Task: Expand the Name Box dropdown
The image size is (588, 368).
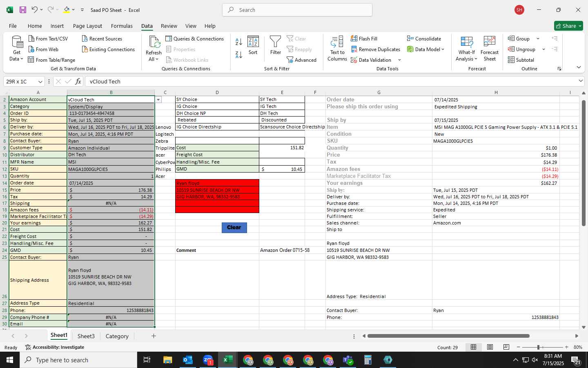Action: 40,81
